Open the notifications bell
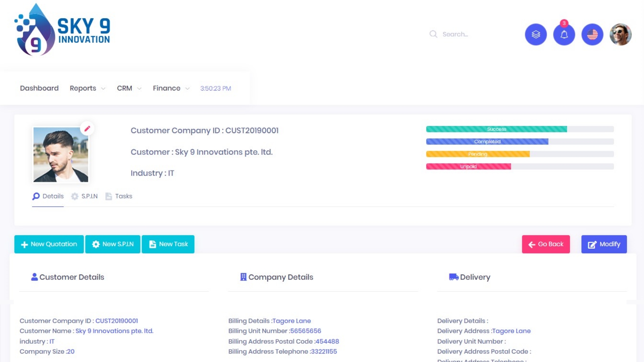Viewport: 644px width, 362px height. pyautogui.click(x=564, y=34)
